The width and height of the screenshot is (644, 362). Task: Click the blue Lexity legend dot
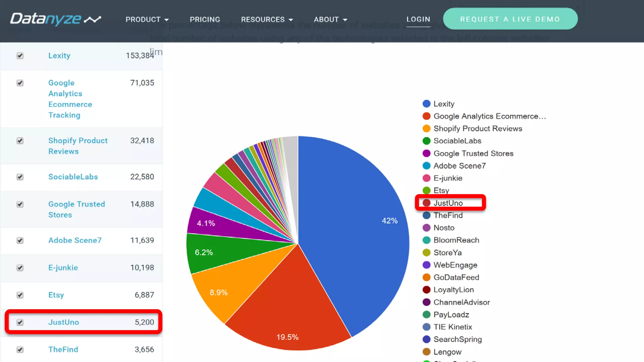426,104
